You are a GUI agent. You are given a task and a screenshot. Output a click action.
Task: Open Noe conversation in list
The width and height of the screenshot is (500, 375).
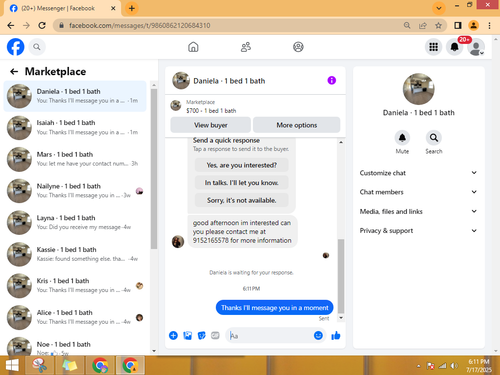(x=75, y=345)
